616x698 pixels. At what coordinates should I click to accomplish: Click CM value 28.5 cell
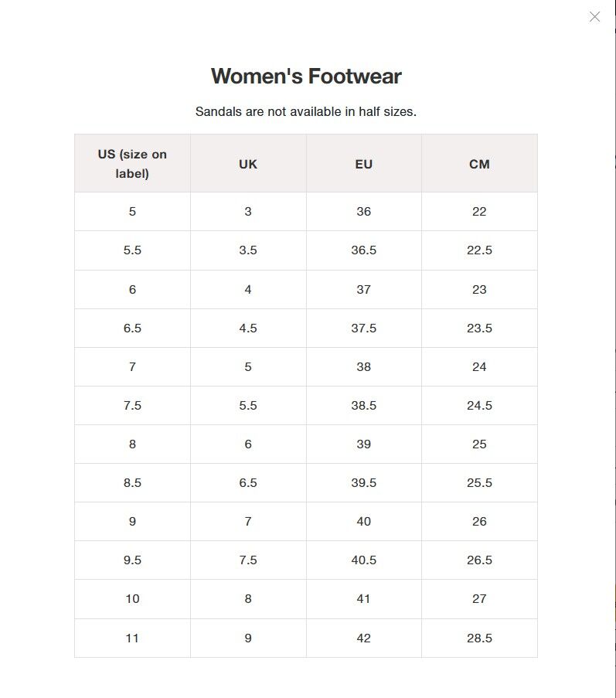pyautogui.click(x=479, y=638)
